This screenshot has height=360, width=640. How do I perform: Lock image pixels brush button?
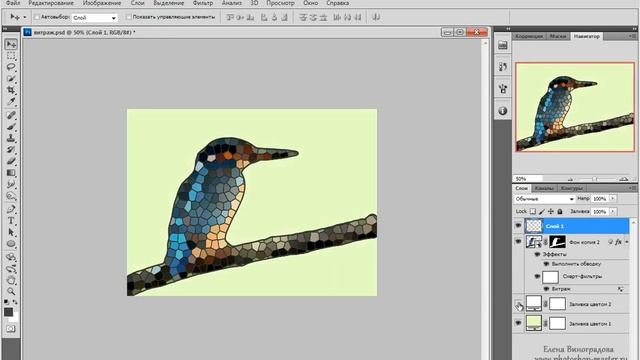tap(542, 211)
